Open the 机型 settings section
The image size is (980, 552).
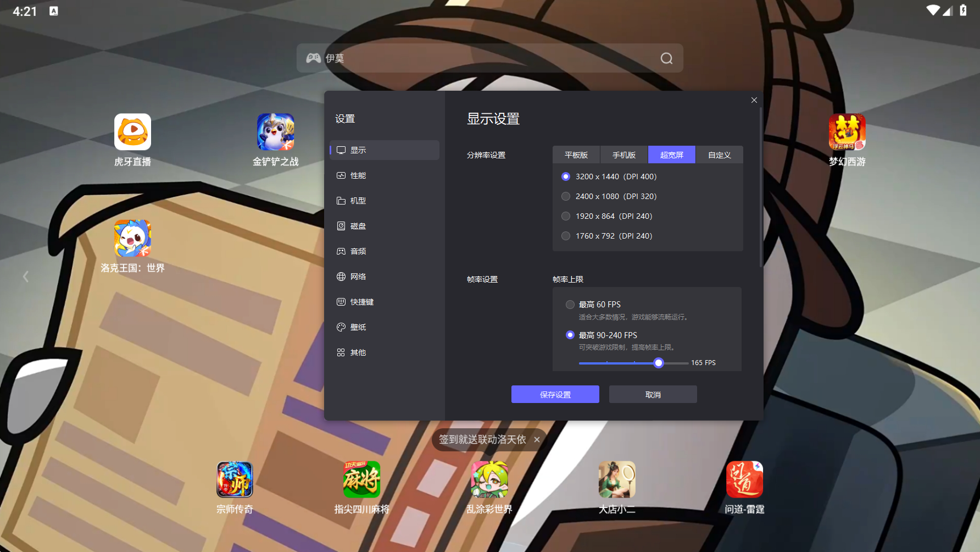coord(385,201)
